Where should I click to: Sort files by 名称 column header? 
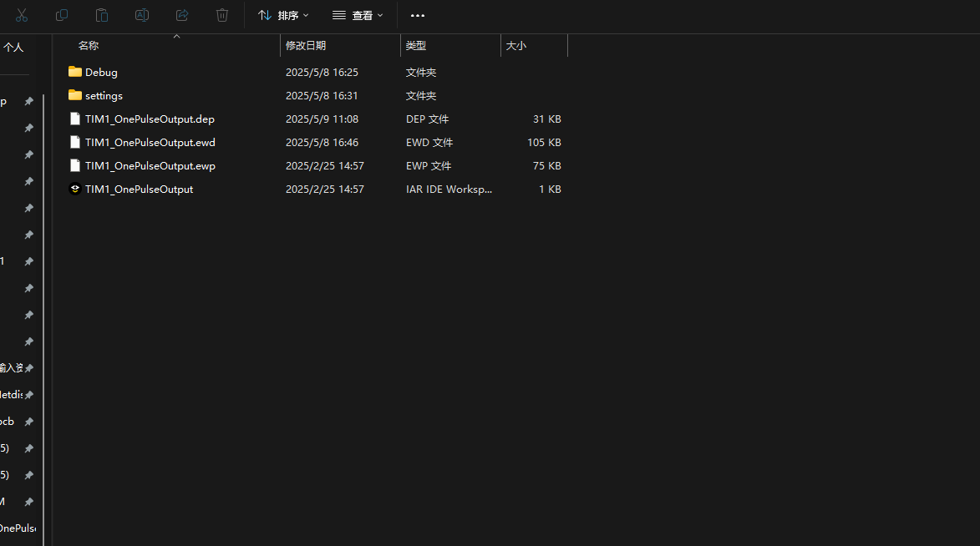89,46
